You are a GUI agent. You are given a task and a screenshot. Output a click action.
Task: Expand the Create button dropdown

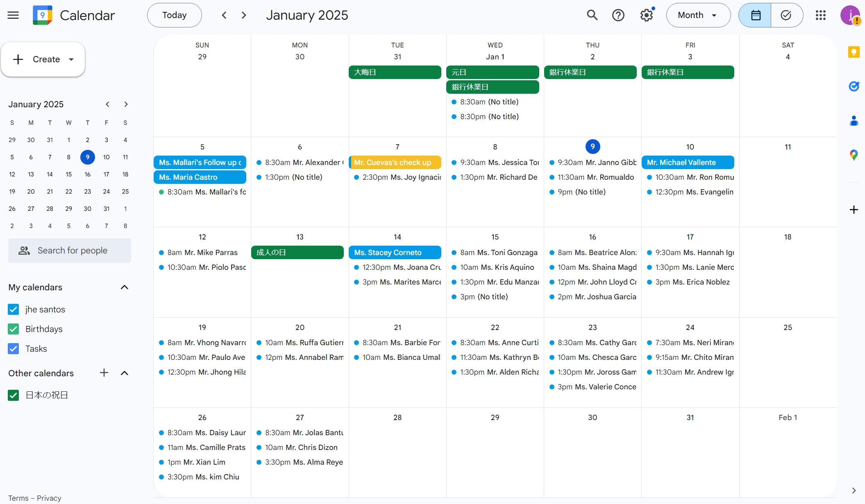point(71,59)
